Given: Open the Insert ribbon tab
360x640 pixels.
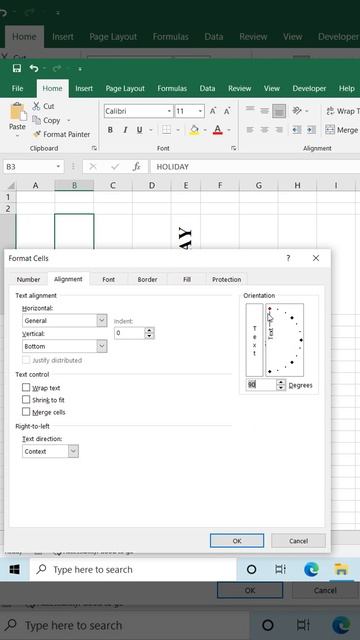Looking at the screenshot, I should (x=84, y=88).
